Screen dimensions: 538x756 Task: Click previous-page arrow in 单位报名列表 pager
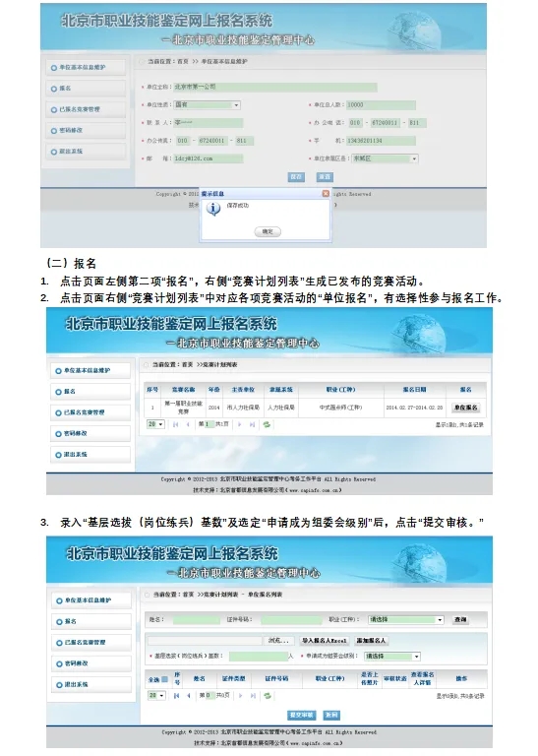pyautogui.click(x=188, y=696)
